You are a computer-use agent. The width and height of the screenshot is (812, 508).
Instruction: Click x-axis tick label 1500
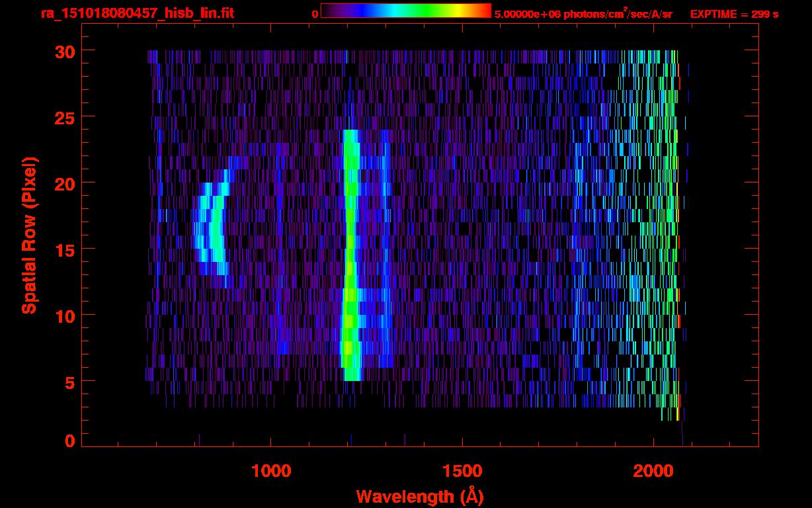pyautogui.click(x=462, y=471)
